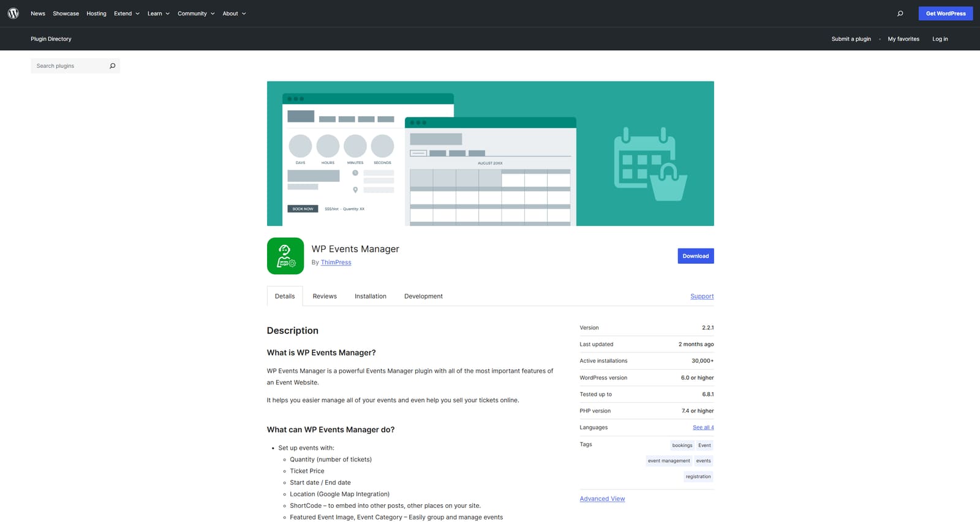The width and height of the screenshot is (980, 522).
Task: Select the 6.0 or higher value
Action: (697, 378)
